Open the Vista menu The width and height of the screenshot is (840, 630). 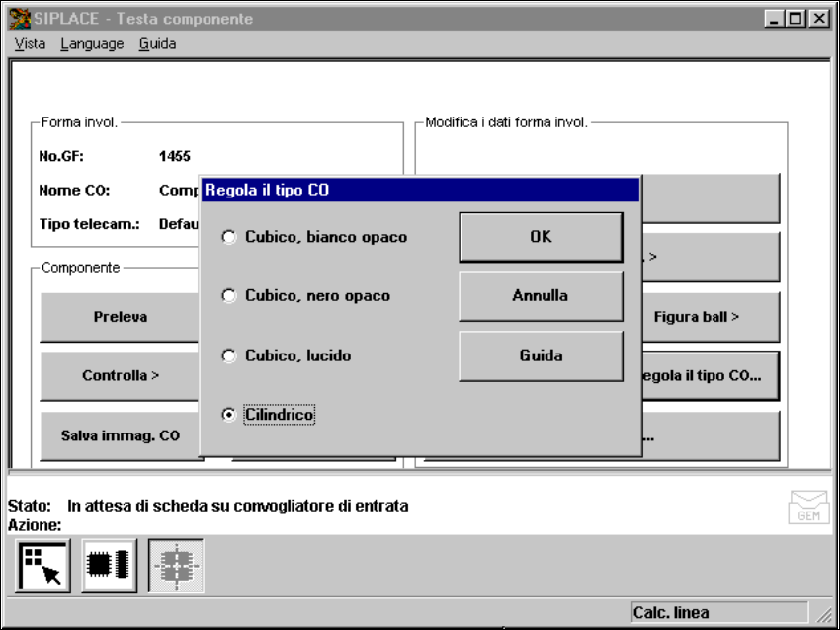(x=30, y=44)
